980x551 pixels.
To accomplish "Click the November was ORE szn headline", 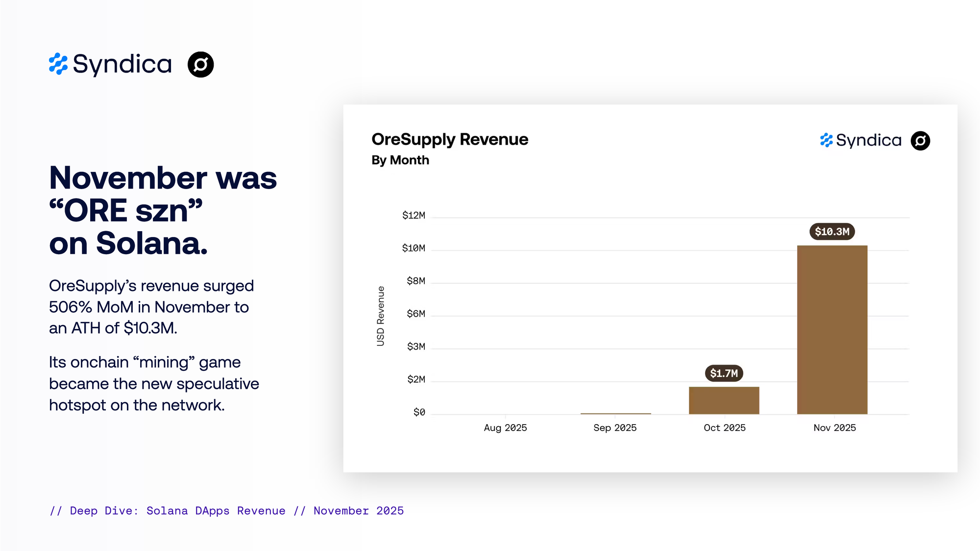I will (x=163, y=211).
